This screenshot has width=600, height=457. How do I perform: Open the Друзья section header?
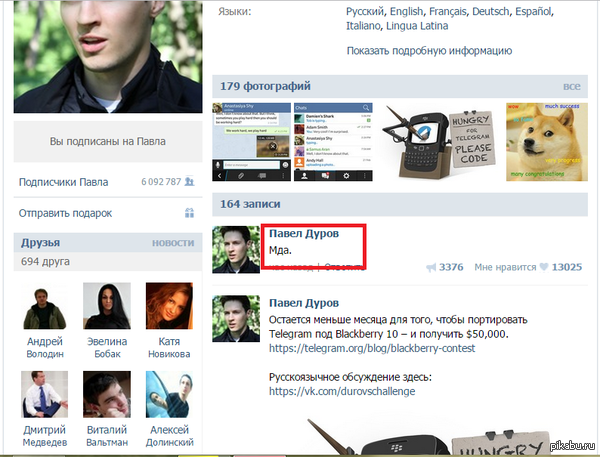pyautogui.click(x=41, y=243)
